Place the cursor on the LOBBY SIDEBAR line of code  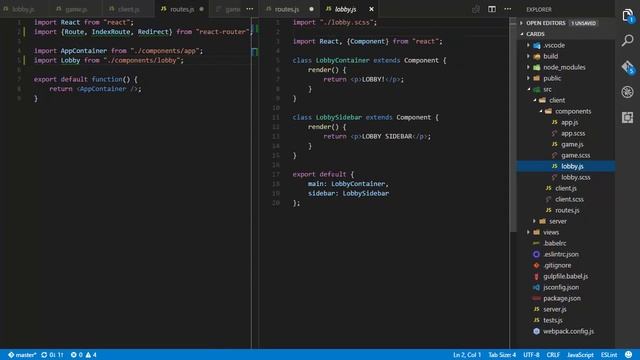[377, 136]
